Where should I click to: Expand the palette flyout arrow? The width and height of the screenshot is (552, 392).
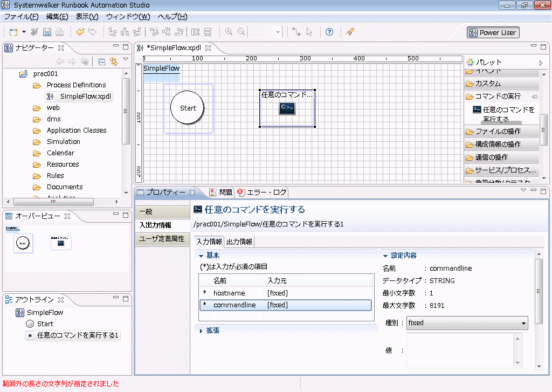click(x=541, y=63)
